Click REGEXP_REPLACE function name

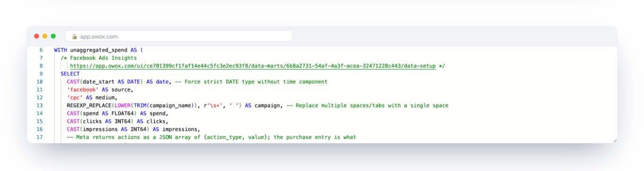(89, 106)
